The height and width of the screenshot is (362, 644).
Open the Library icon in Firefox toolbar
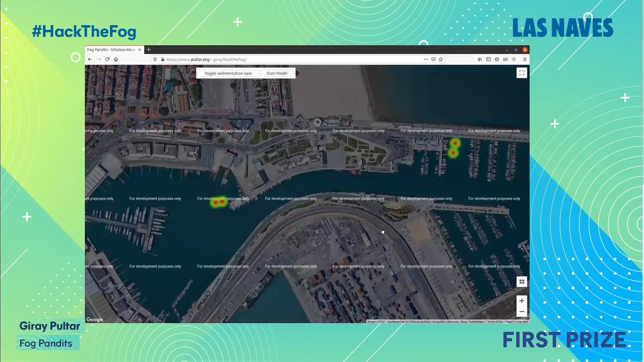[x=480, y=60]
